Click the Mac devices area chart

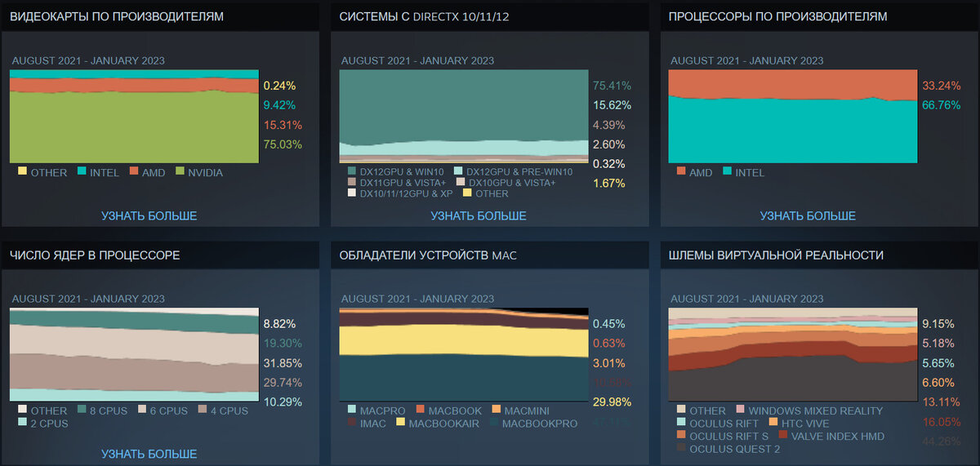tap(464, 355)
